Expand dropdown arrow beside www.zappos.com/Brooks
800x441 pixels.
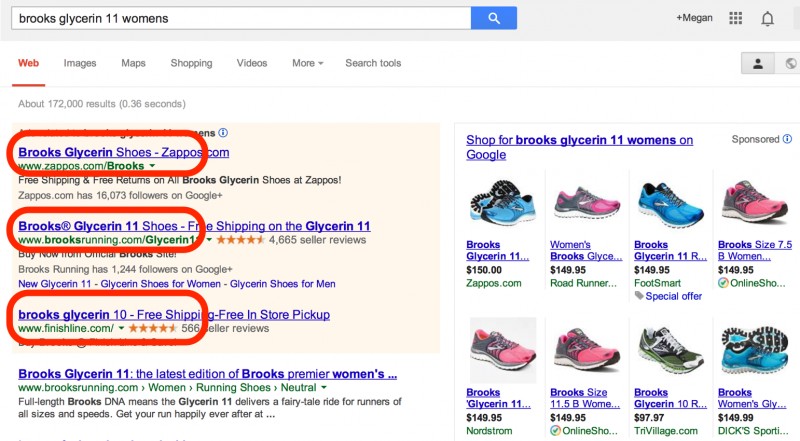(x=152, y=166)
